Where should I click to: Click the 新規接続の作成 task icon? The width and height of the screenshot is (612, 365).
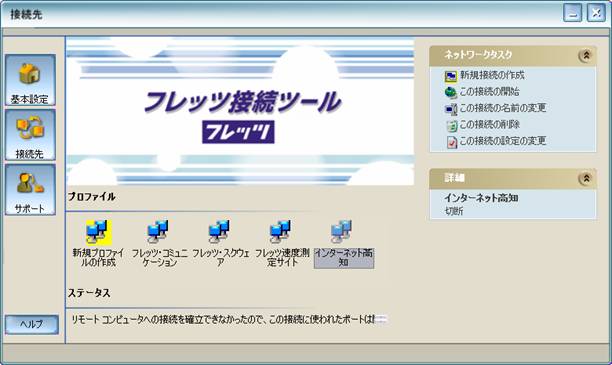[x=451, y=76]
